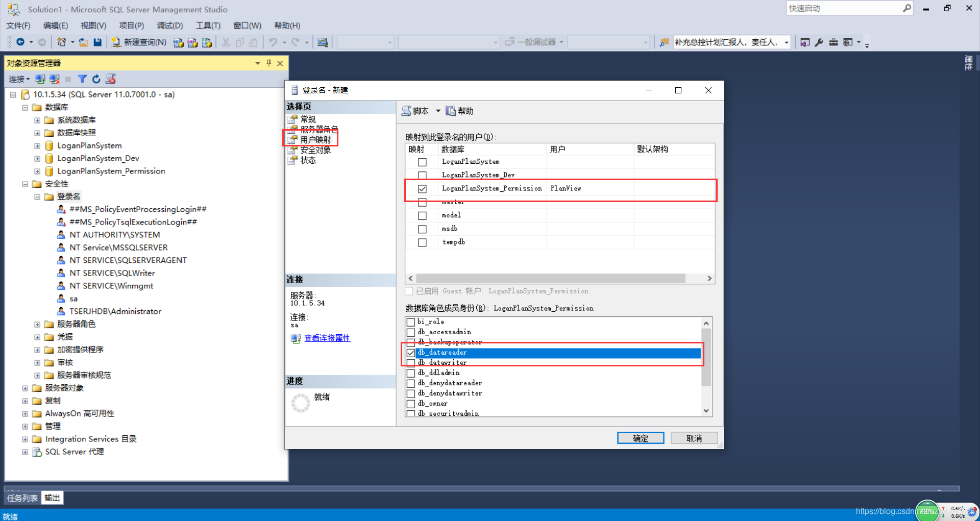Check the model database mapping checkbox
Viewport: 980px width, 521px height.
[422, 216]
